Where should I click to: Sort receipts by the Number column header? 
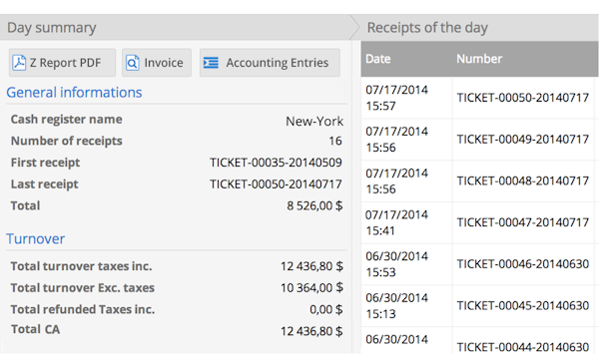click(x=479, y=59)
